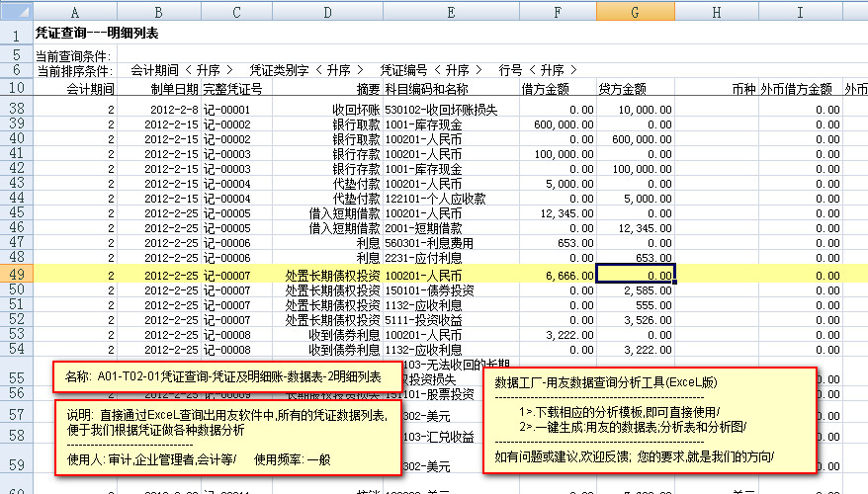Select cell with debit amount 6,666.00
Screen dimensions: 868x494
(558, 275)
